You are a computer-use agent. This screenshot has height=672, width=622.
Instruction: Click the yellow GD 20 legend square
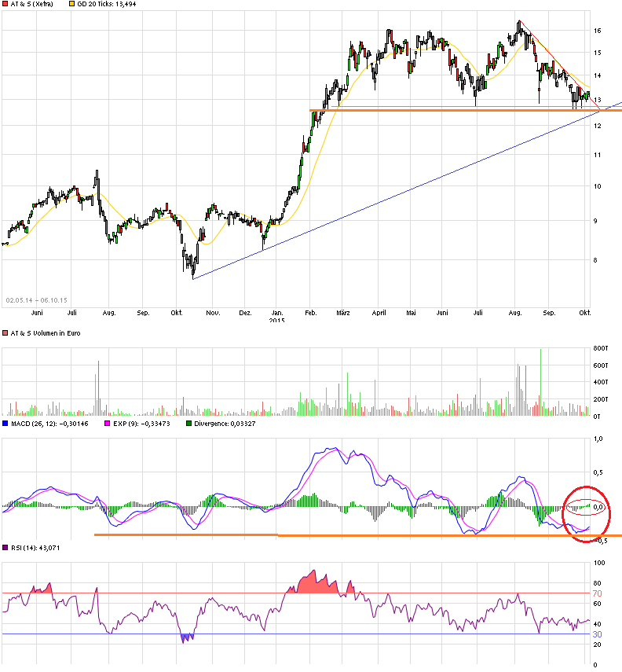[x=74, y=5]
